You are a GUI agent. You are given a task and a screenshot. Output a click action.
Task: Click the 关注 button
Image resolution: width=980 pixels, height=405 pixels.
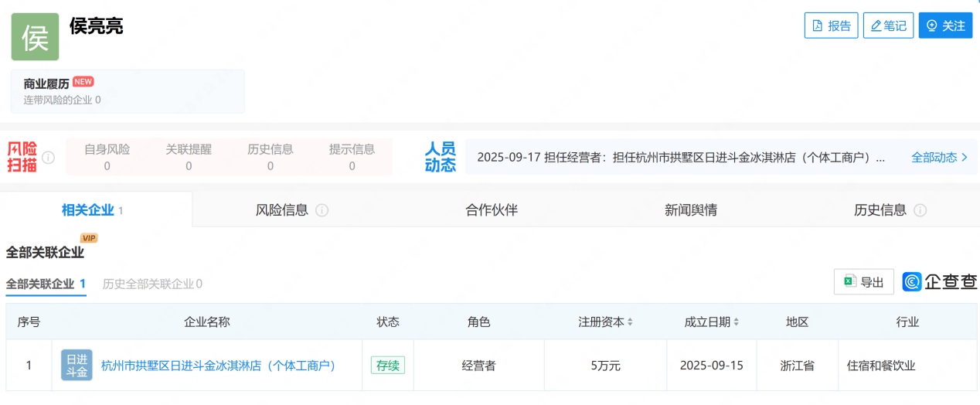[x=945, y=26]
